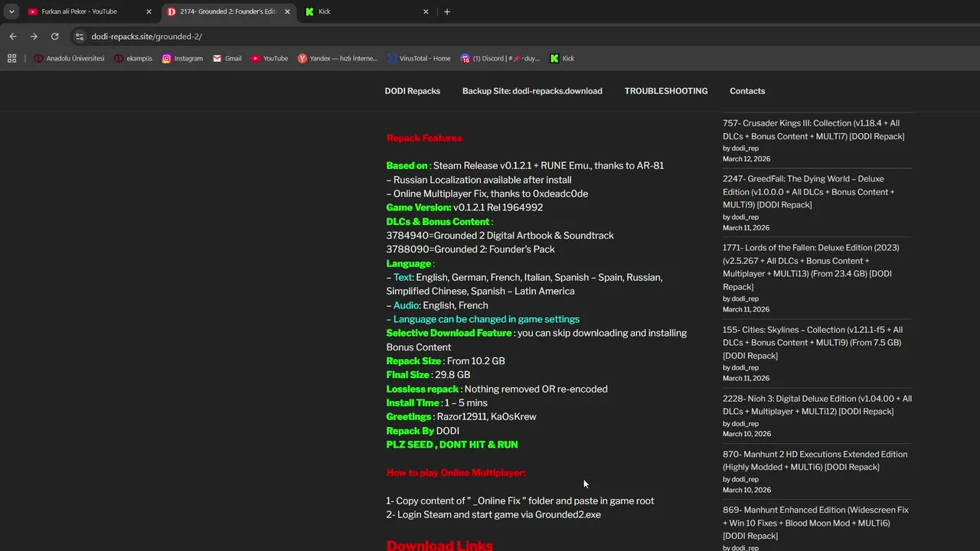Open ekampüs bookmark
The width and height of the screenshot is (980, 551).
point(133,58)
